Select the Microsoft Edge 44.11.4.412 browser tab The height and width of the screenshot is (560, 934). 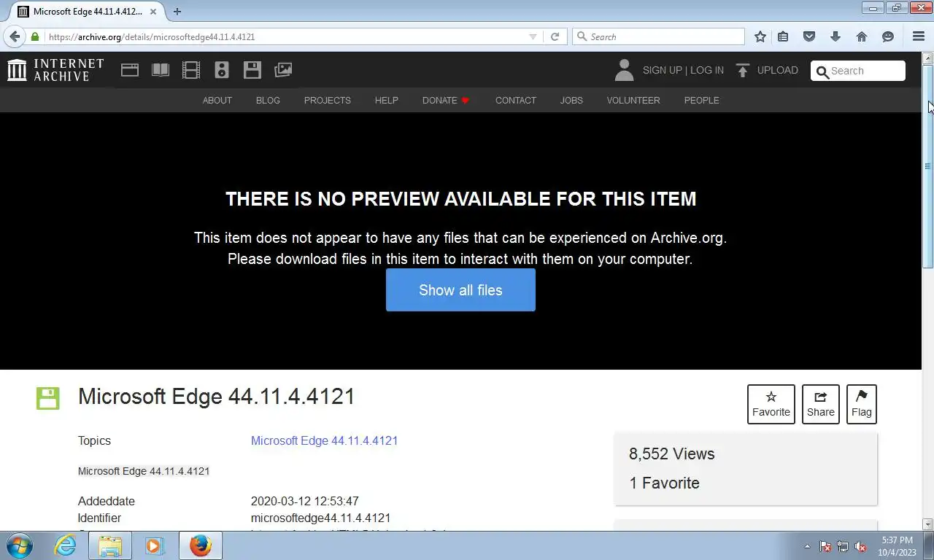tap(88, 12)
